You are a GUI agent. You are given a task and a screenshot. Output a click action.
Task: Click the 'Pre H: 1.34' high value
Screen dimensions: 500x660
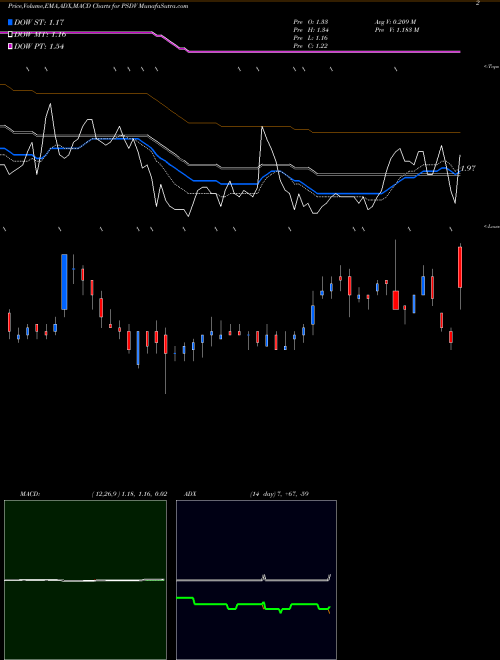[x=311, y=30]
